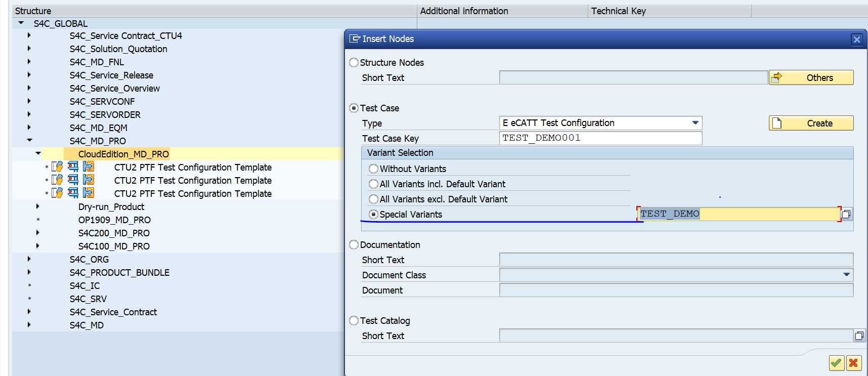Open Document Class dropdown
Viewport: 868px width, 376px height.
(x=847, y=275)
